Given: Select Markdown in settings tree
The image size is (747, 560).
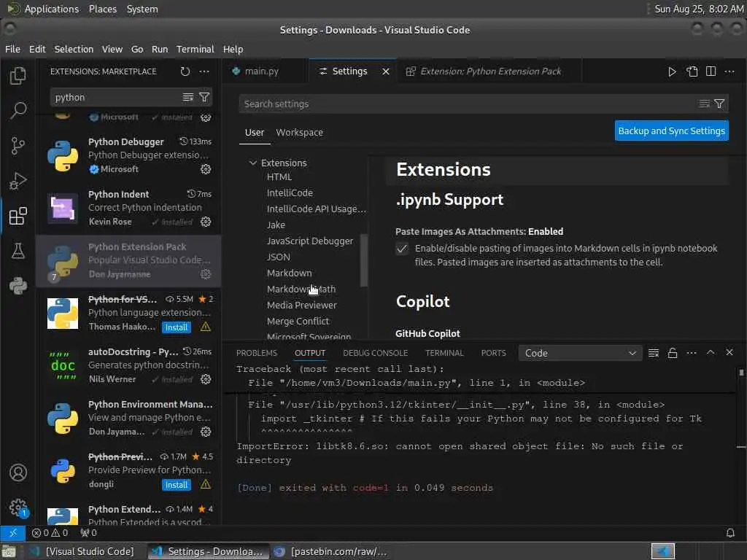Looking at the screenshot, I should pos(289,273).
